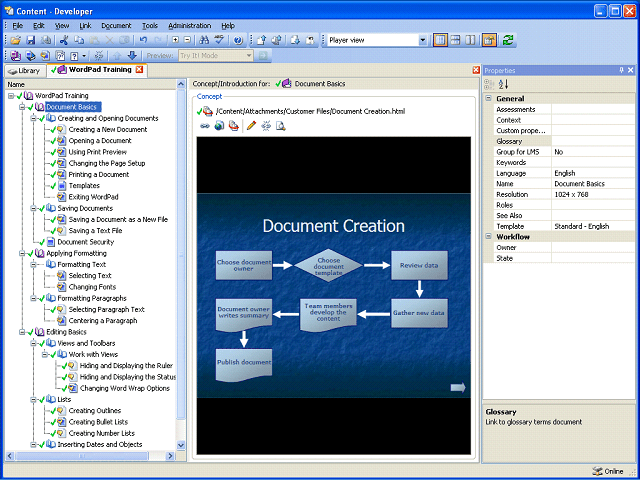
Task: Click the Concept link label
Action: pos(209,96)
